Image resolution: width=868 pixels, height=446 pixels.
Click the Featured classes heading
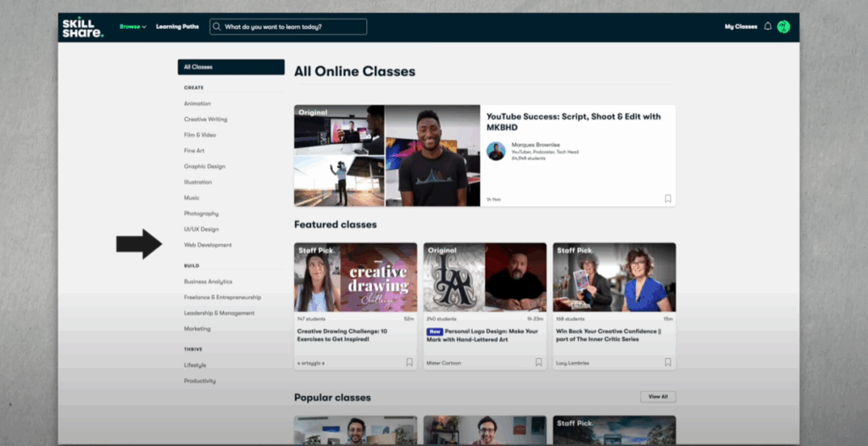point(336,225)
